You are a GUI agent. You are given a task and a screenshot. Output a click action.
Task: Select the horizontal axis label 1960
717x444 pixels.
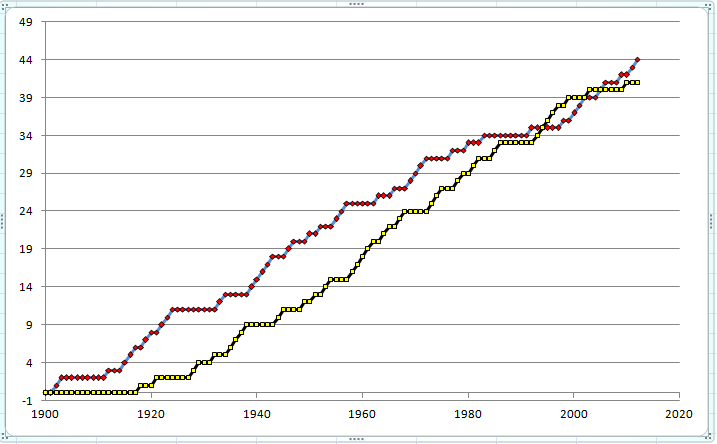362,414
